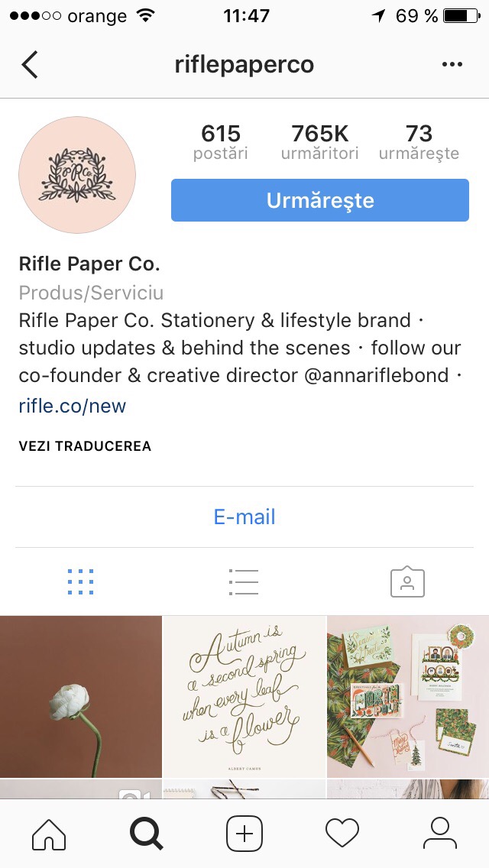Open the Rifle Paper Co. profile picture
Screen dimensions: 489x868
coord(77,174)
